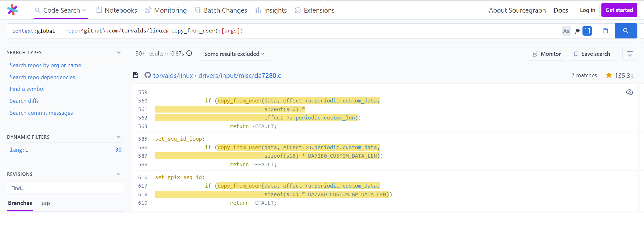The image size is (644, 244).
Task: Show results info icon next to 0.87s
Action: 189,53
